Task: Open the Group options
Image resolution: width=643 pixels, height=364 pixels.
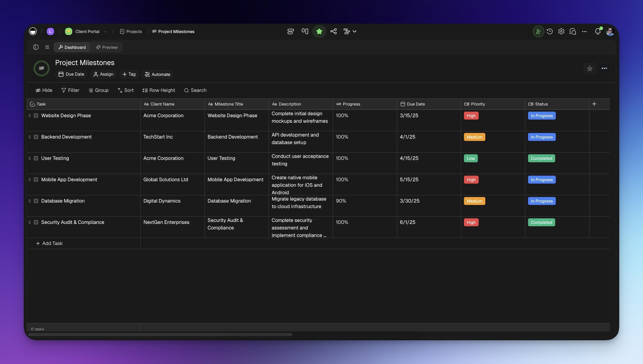Action: point(98,90)
